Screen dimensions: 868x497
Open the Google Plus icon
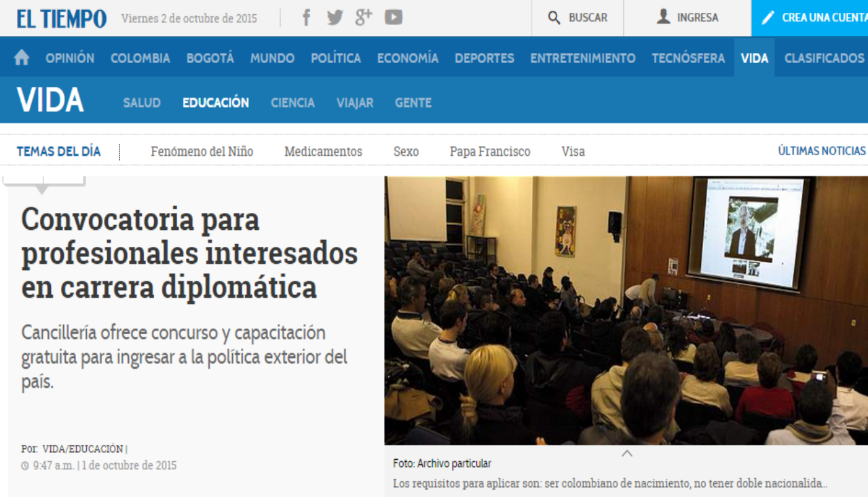click(364, 17)
